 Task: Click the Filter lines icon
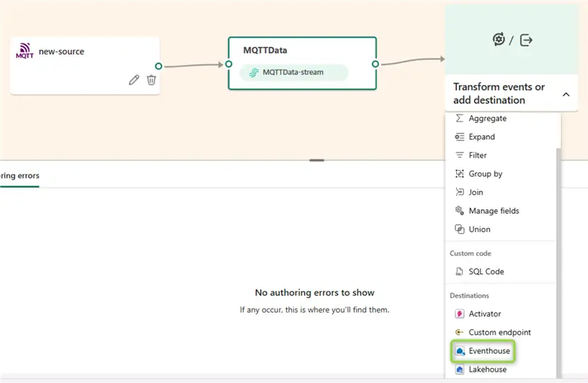click(x=459, y=155)
